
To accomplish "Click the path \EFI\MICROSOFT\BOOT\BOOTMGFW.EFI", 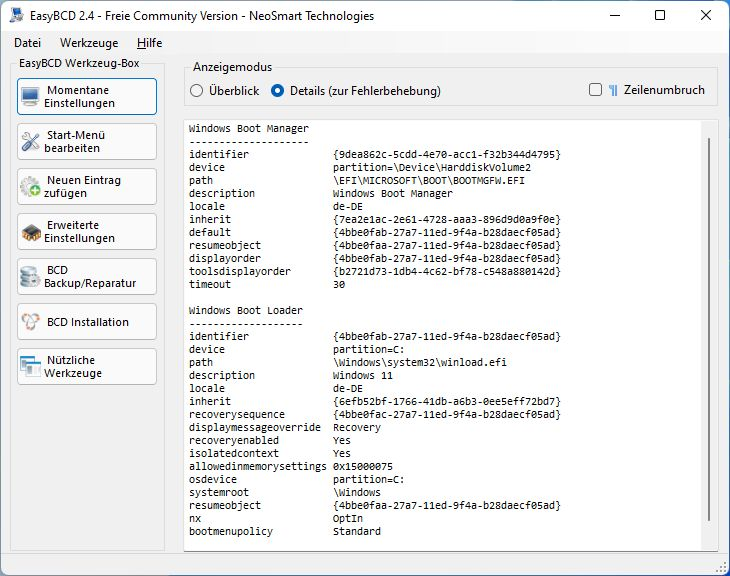I will (x=428, y=180).
